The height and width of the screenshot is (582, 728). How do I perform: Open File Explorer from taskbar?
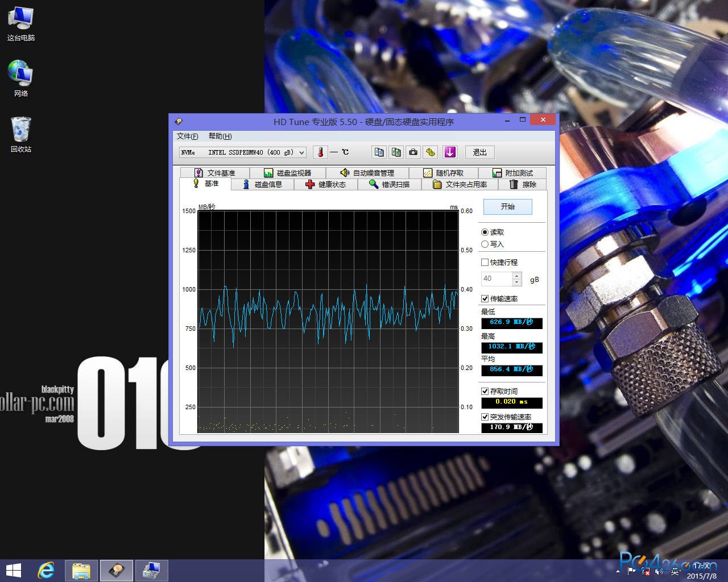point(81,571)
